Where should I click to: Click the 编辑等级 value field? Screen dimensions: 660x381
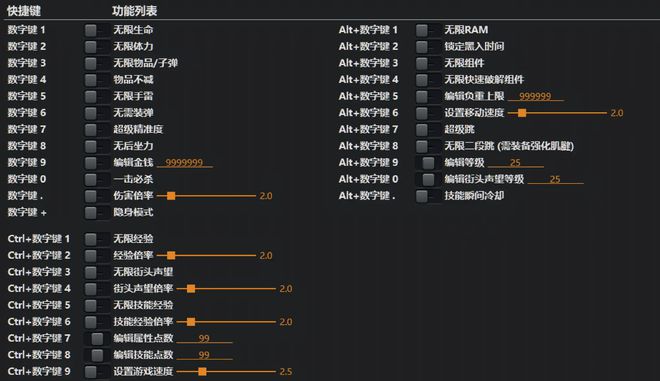(515, 163)
